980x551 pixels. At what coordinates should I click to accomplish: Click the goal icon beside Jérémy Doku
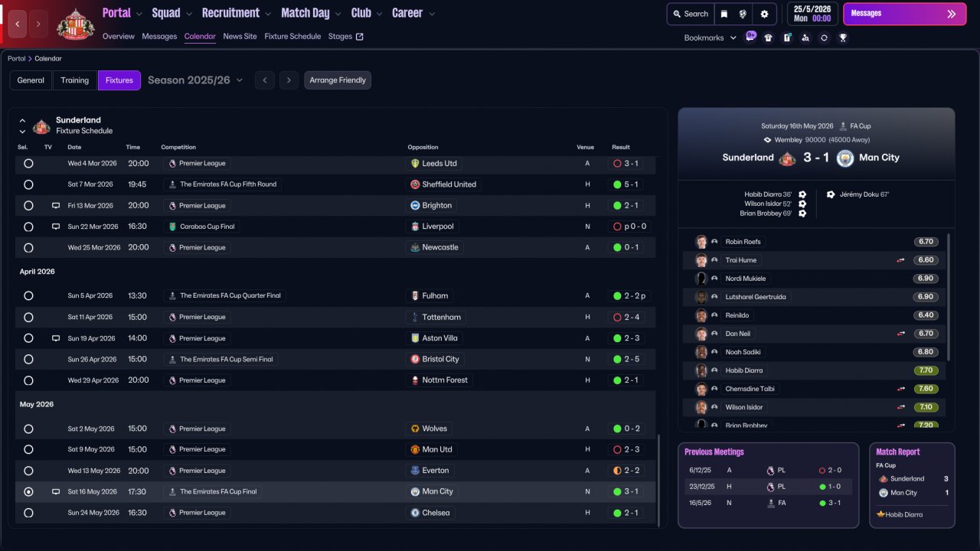(831, 194)
